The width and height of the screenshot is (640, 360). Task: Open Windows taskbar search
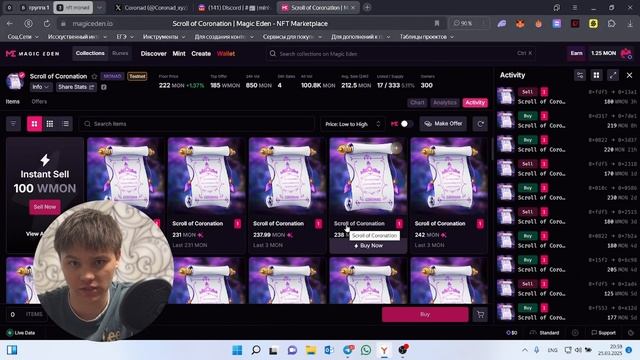256,350
